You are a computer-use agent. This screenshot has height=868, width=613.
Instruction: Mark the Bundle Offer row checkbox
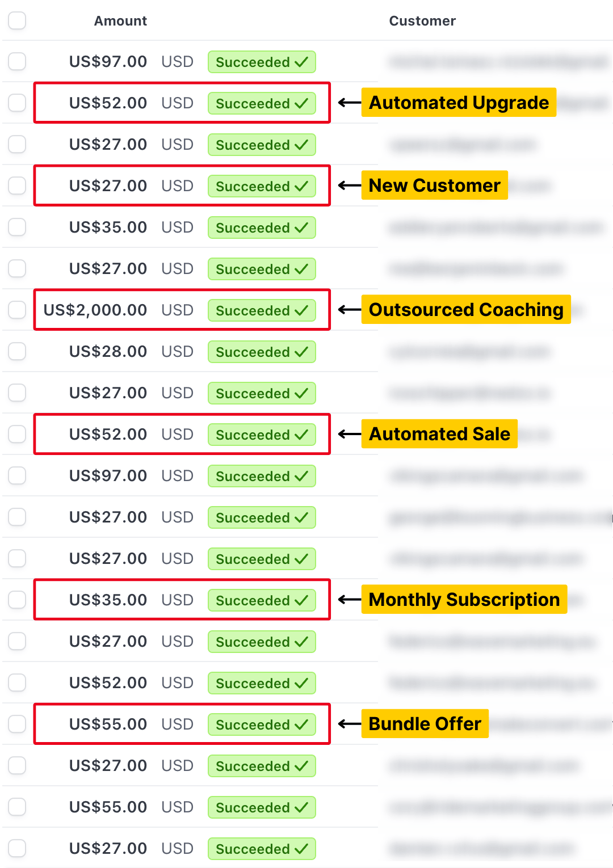17,724
